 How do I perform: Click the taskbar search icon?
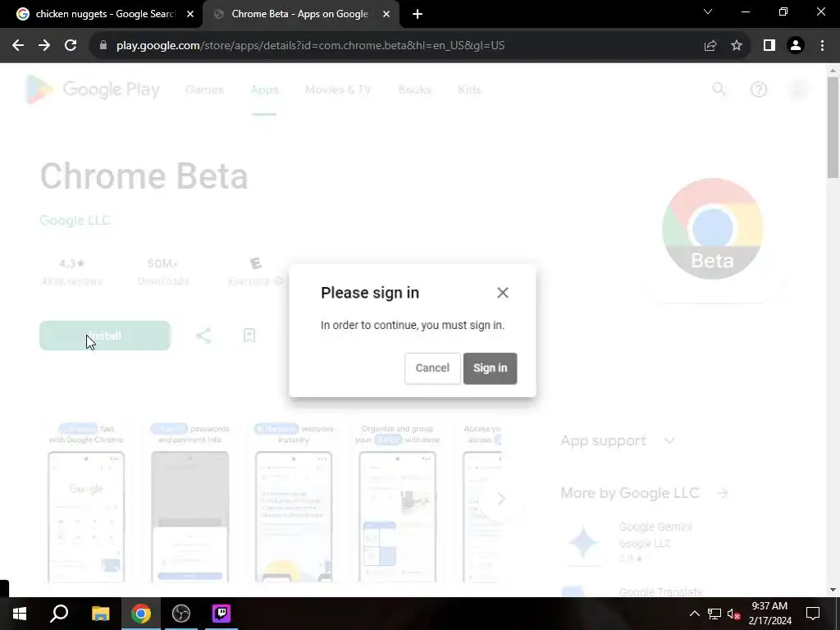tap(59, 614)
